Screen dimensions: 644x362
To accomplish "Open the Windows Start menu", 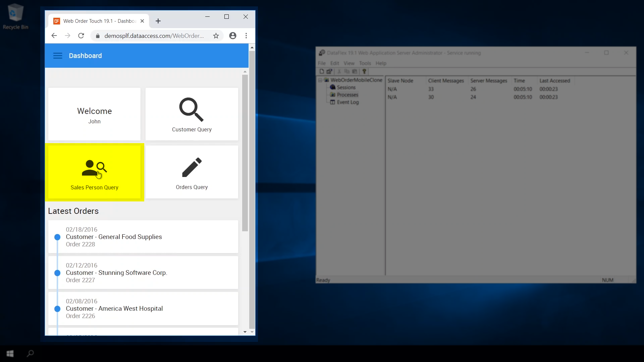I will (10, 353).
